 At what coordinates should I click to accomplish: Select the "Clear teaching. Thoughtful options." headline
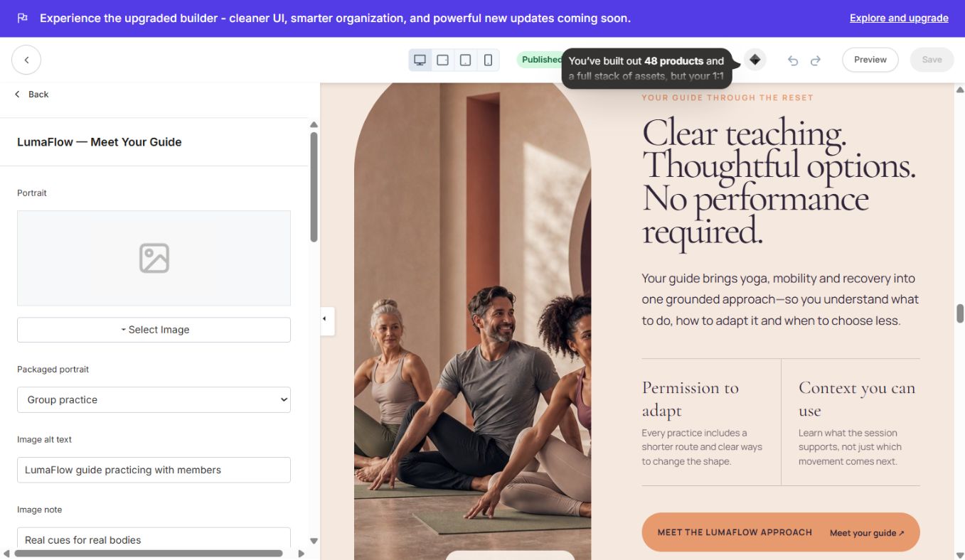pyautogui.click(x=779, y=183)
